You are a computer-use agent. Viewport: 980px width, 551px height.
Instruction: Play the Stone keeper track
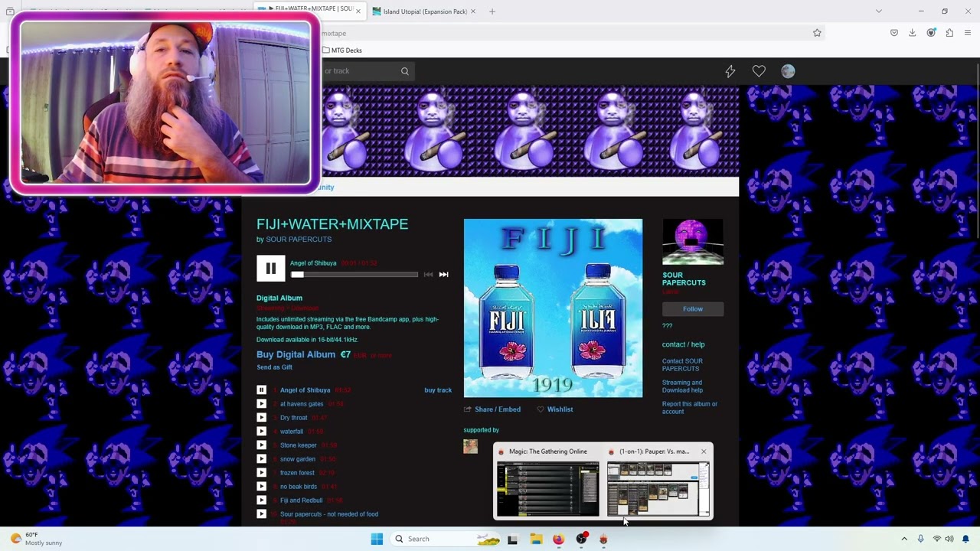coord(261,445)
